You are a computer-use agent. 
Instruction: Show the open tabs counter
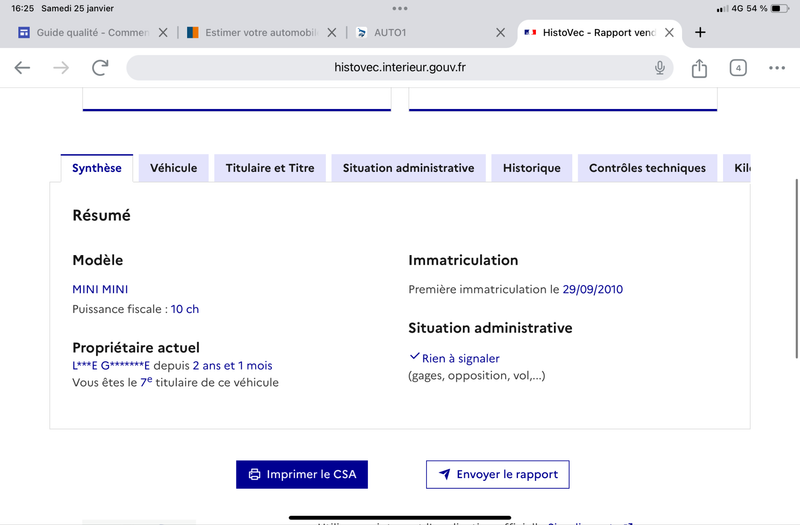click(738, 68)
